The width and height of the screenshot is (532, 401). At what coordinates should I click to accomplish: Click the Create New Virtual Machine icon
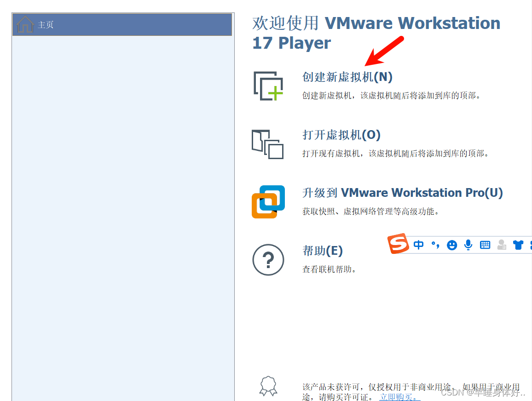coord(268,86)
